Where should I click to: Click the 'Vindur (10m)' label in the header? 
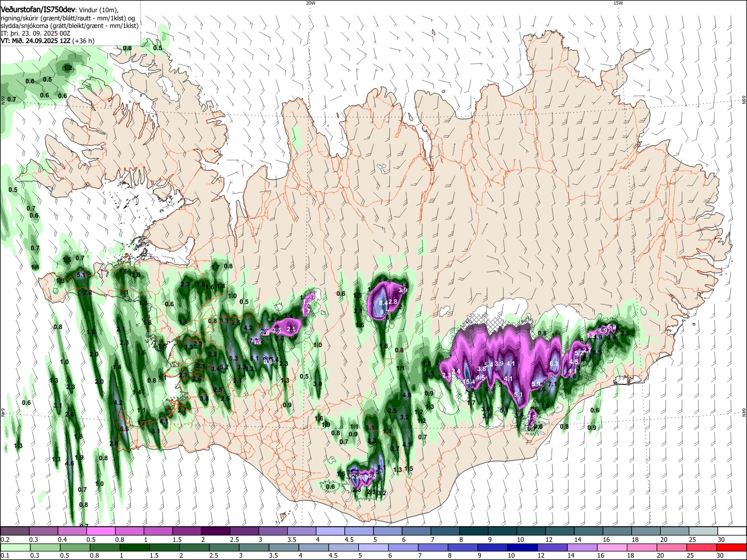pos(98,10)
